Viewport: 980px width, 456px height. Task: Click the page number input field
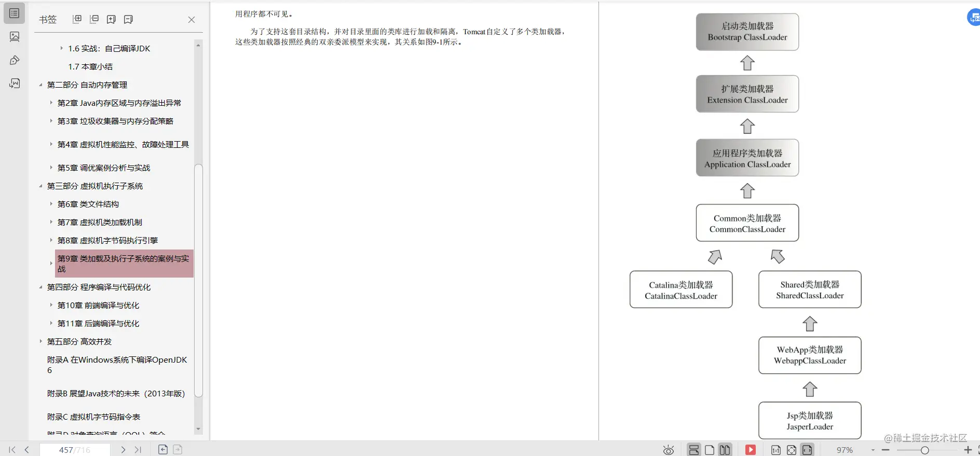point(75,450)
